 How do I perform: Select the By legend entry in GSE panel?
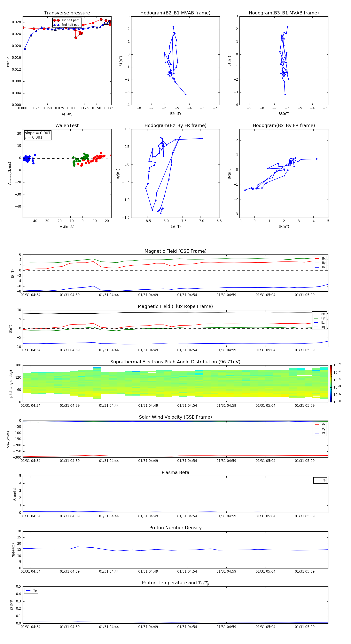[x=320, y=263]
